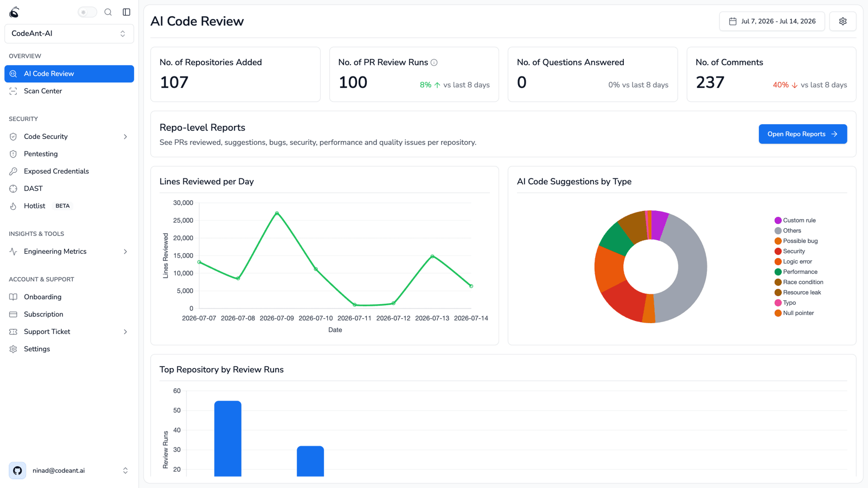
Task: Toggle Race condition legend entry
Action: pos(799,282)
